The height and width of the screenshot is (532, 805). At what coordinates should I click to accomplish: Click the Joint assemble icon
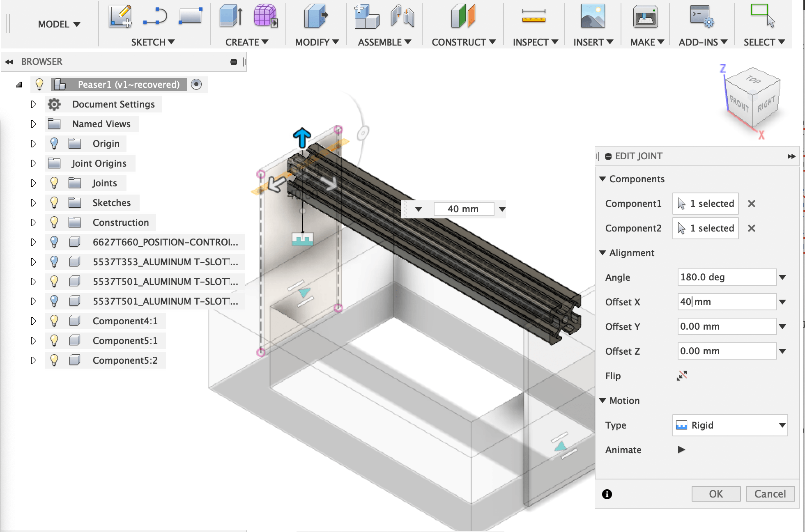coord(402,17)
